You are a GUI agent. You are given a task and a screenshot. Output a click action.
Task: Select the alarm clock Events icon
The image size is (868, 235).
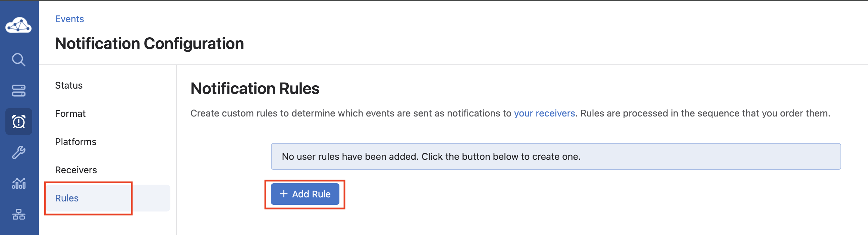(18, 122)
